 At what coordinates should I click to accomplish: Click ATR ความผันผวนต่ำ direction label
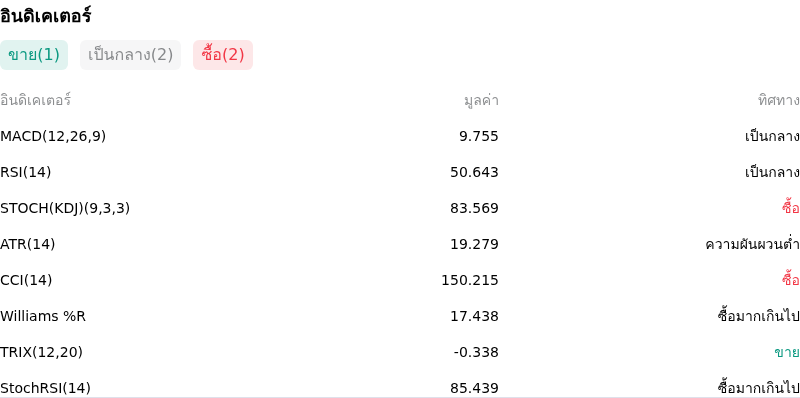pos(753,244)
